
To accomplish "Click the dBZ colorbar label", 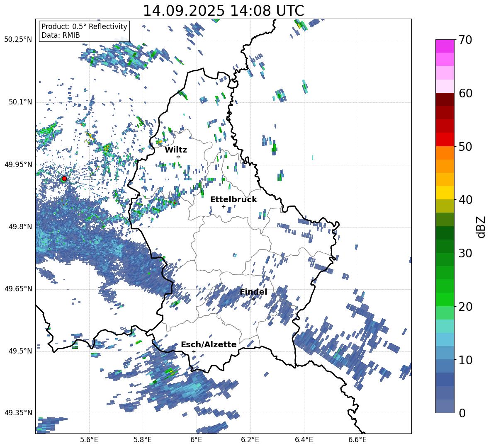I will [x=481, y=227].
